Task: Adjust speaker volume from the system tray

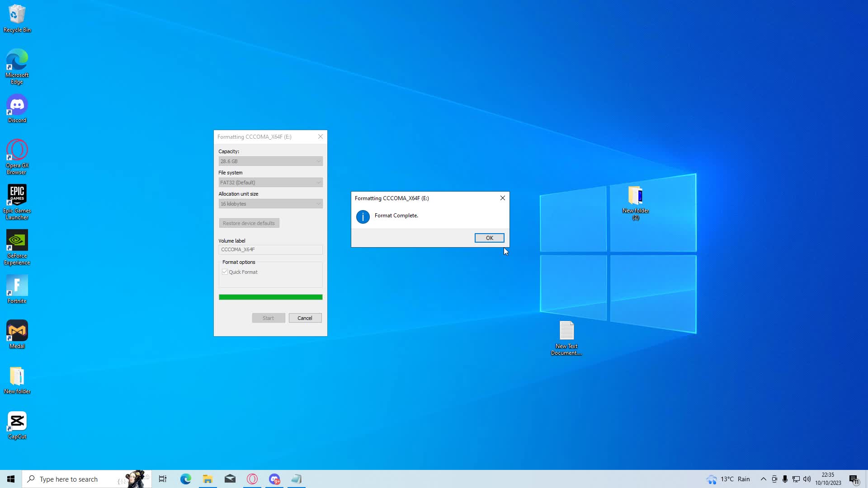Action: coord(807,479)
